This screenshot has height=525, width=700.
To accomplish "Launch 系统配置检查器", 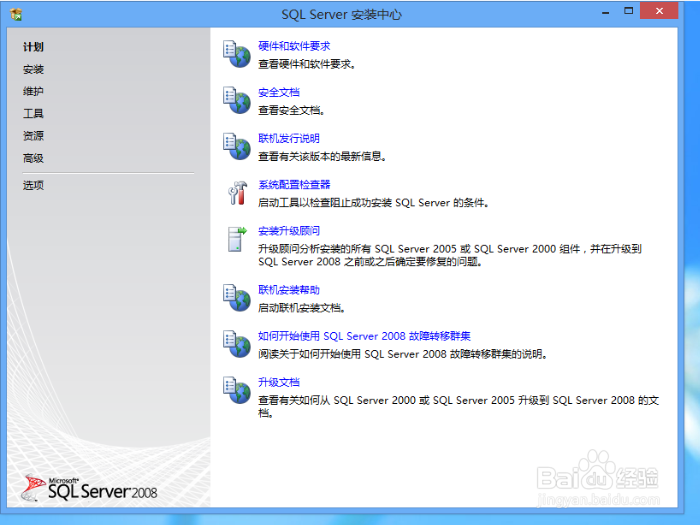I will 294,185.
